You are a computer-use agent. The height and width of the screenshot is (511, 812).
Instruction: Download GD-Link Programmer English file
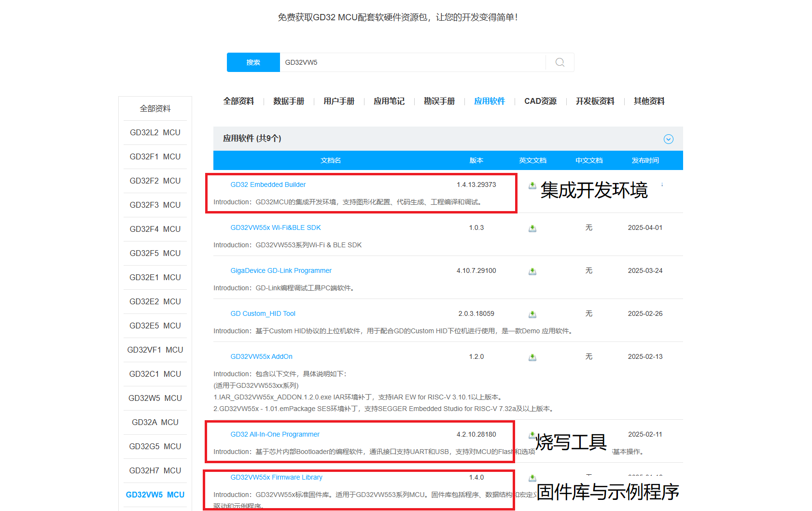(x=532, y=271)
